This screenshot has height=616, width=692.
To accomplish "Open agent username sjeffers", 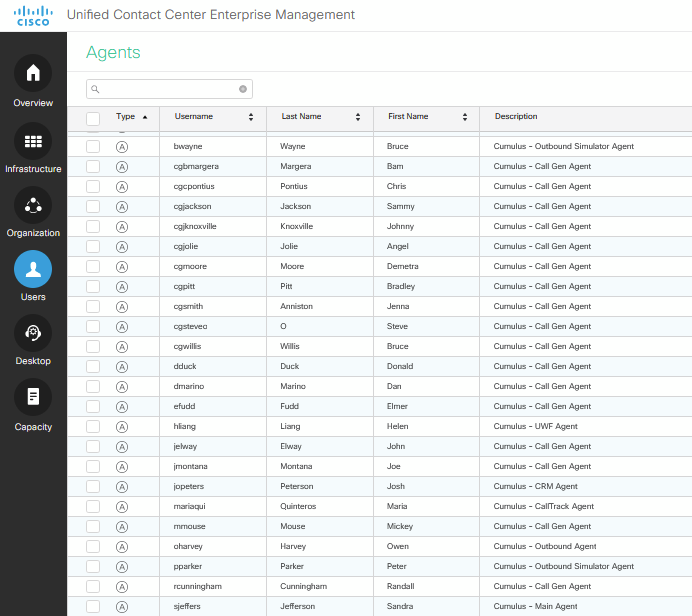I will tap(187, 606).
